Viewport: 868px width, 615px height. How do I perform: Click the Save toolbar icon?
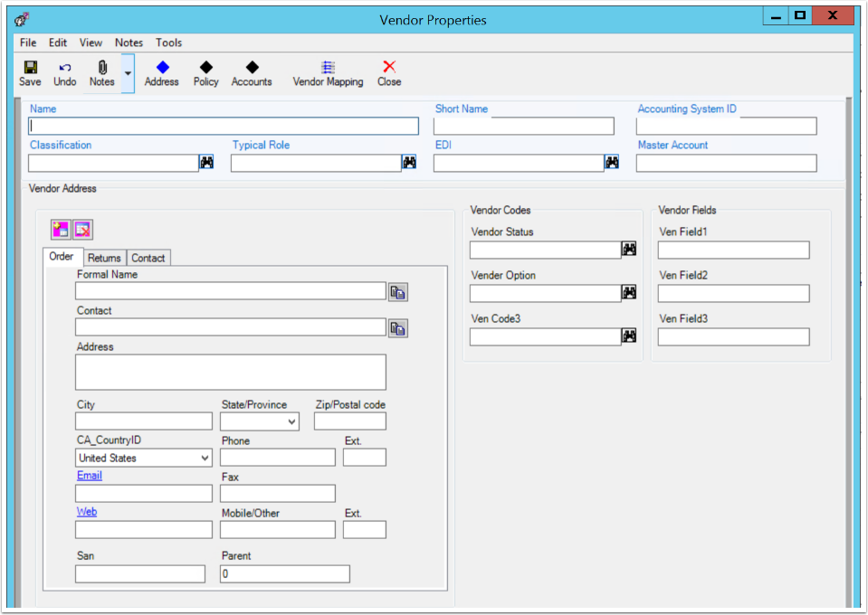click(31, 68)
